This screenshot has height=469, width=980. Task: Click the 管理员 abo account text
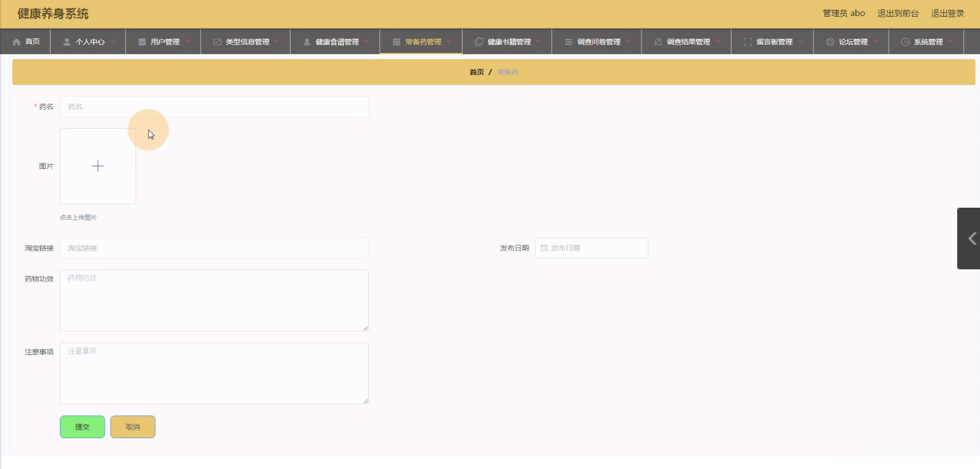[844, 14]
